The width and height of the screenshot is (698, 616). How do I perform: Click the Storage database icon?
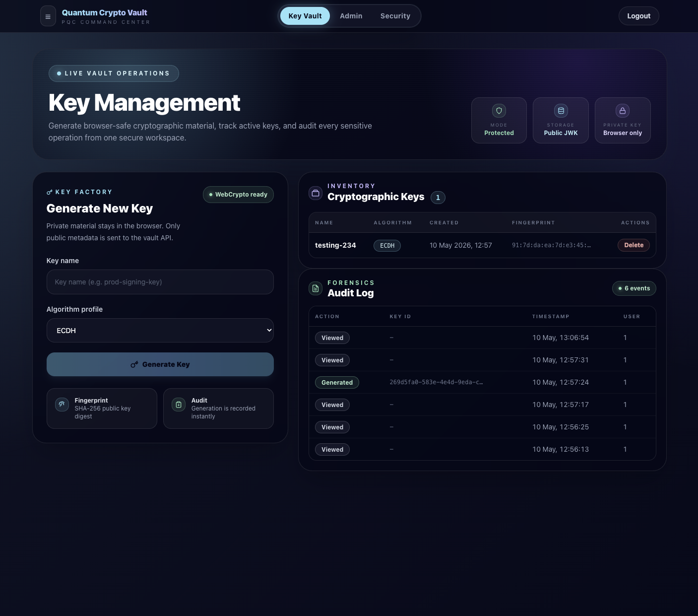click(561, 111)
